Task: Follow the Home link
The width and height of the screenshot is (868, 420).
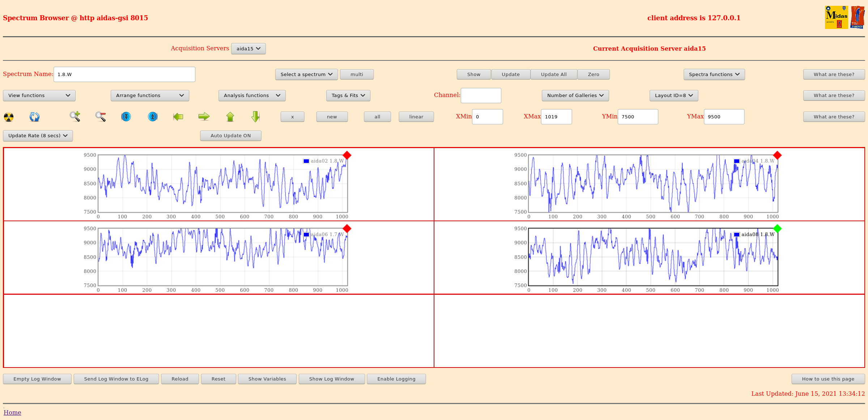Action: (x=12, y=412)
